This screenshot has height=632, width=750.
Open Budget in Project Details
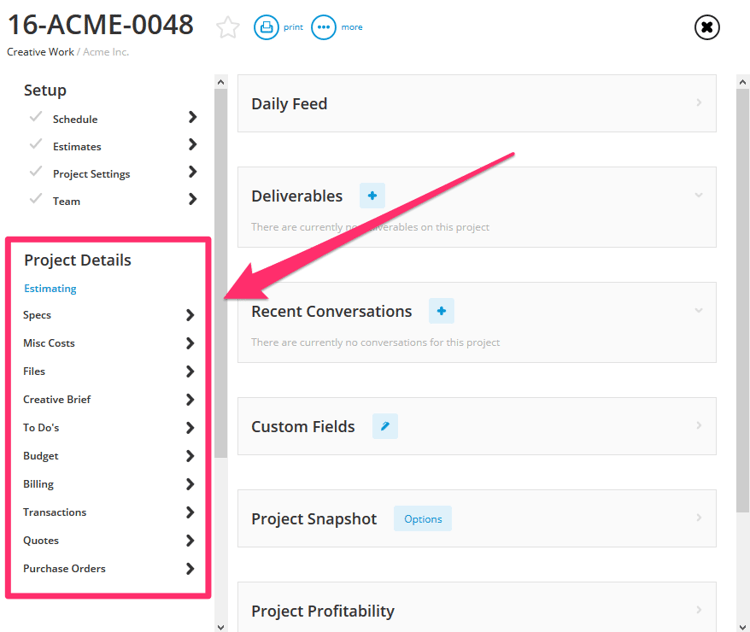click(41, 456)
